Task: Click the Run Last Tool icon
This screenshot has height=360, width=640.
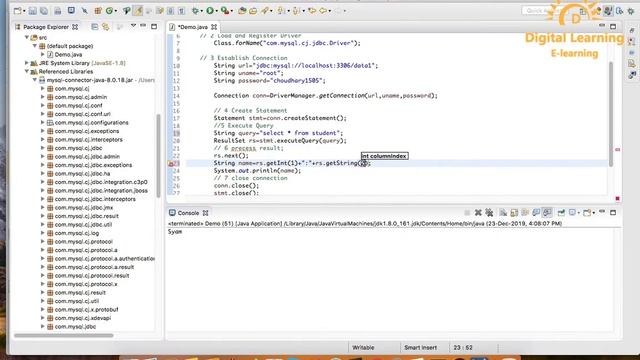Action: coord(224,11)
